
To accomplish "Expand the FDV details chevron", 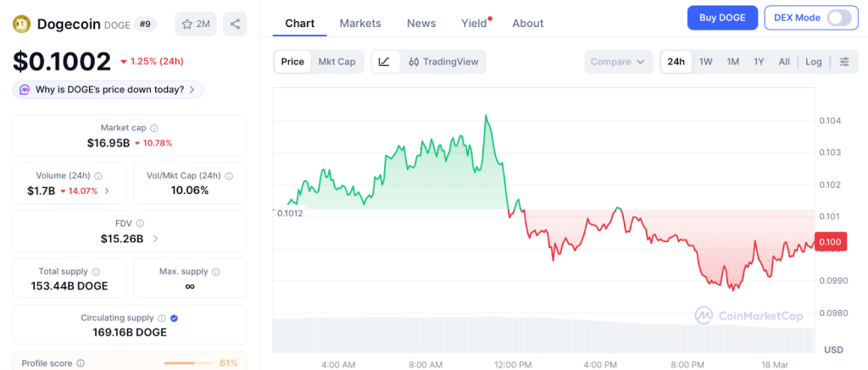I will click(x=155, y=239).
